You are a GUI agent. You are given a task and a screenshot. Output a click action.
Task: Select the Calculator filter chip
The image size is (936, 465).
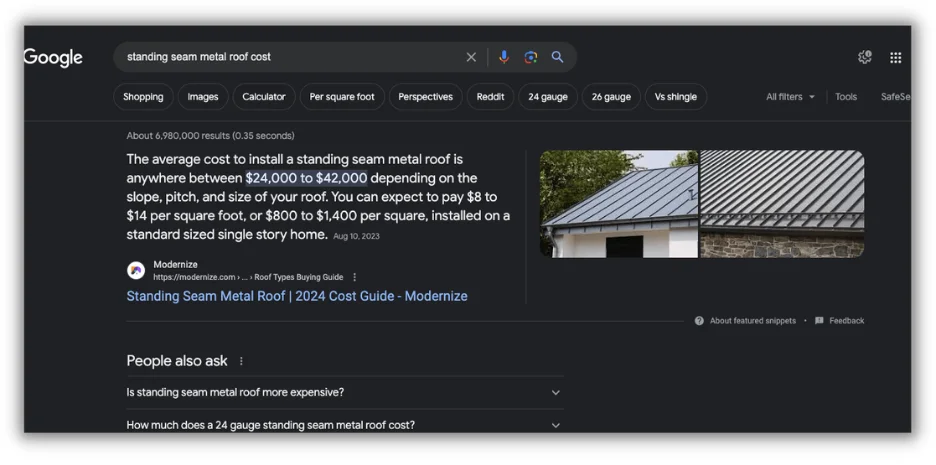[264, 97]
